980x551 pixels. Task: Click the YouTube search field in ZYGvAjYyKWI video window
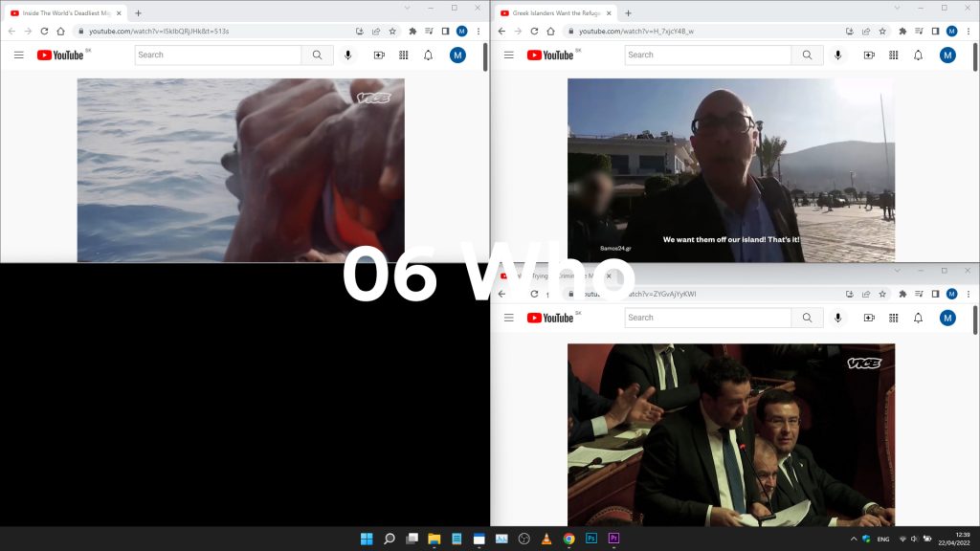pyautogui.click(x=708, y=318)
